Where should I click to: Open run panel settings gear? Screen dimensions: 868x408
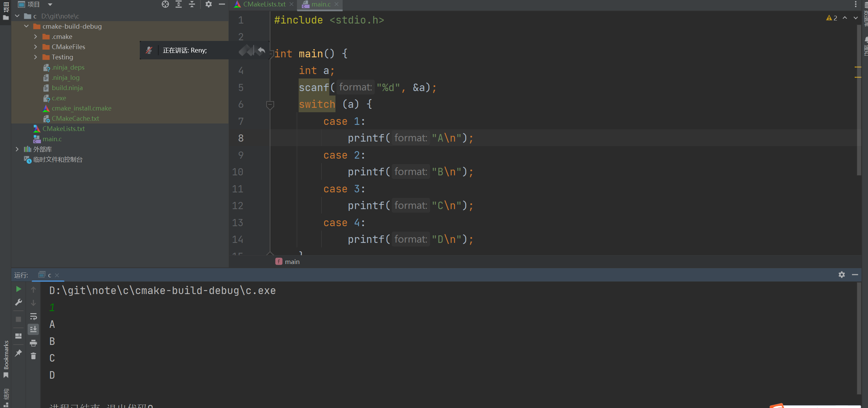(842, 275)
